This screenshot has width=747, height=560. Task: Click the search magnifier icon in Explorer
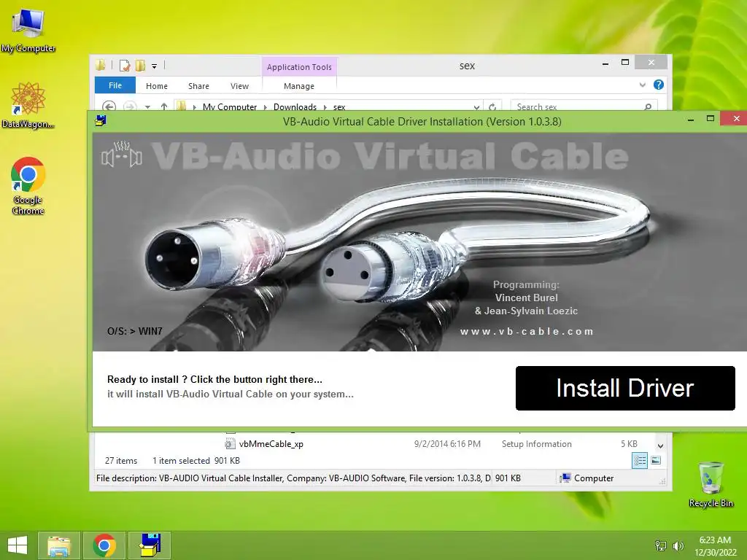[648, 107]
